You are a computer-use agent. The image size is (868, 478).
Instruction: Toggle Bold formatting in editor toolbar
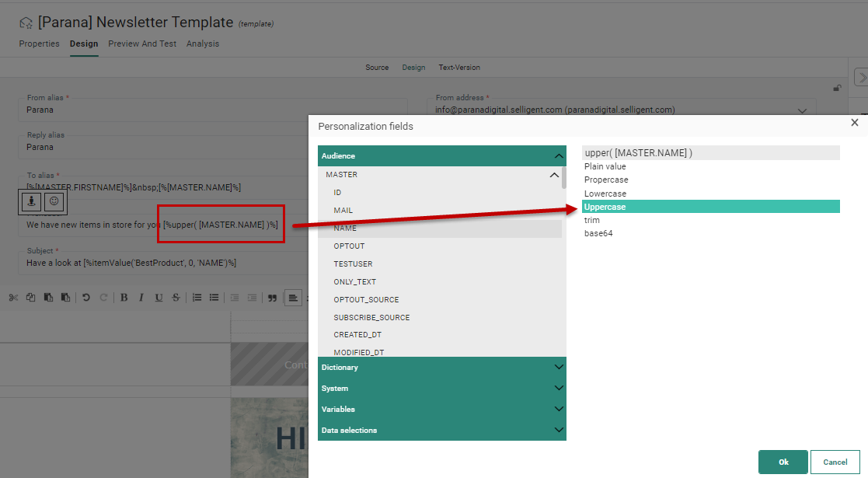pyautogui.click(x=124, y=297)
